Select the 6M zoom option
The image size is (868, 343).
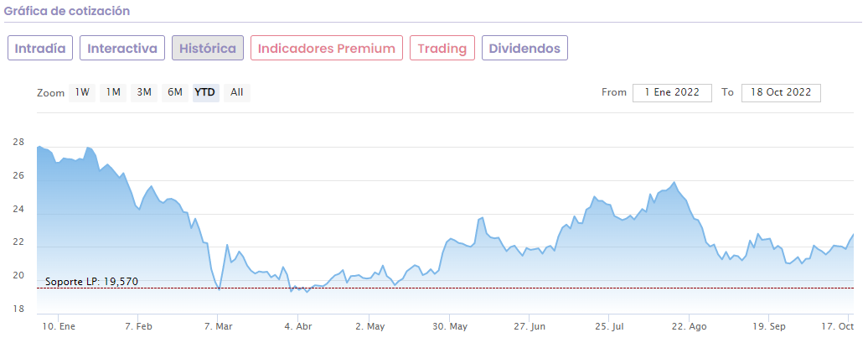click(174, 92)
